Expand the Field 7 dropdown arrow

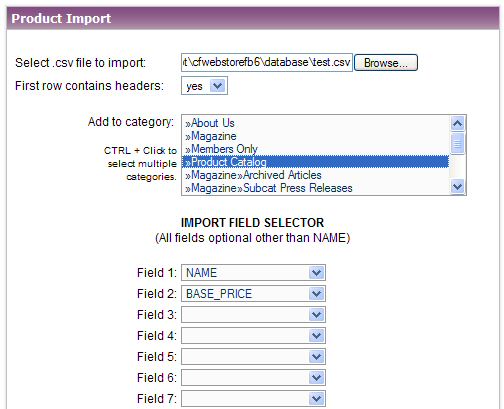pos(316,399)
